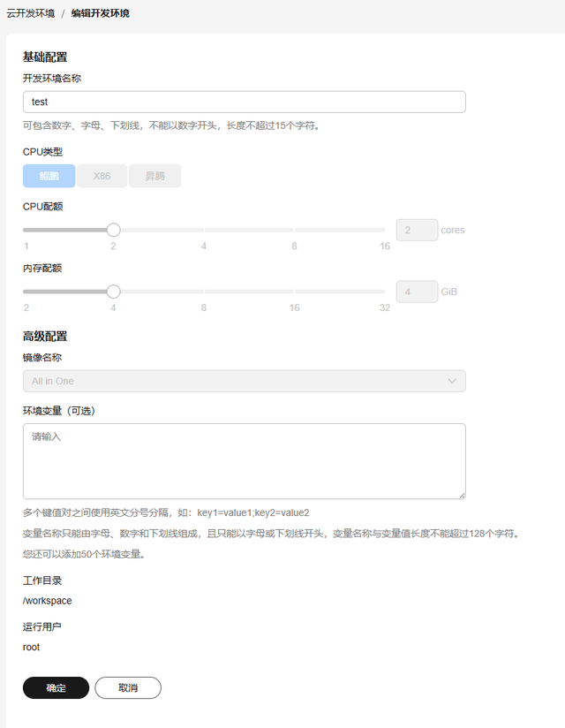Set CPU配额 slider to the 16 mark
565x728 pixels.
[384, 230]
